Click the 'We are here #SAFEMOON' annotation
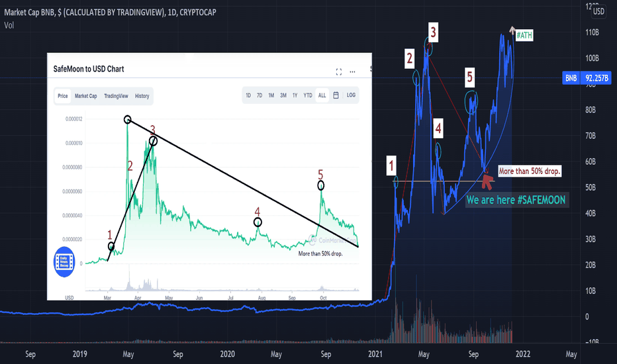The width and height of the screenshot is (617, 364). tap(516, 200)
